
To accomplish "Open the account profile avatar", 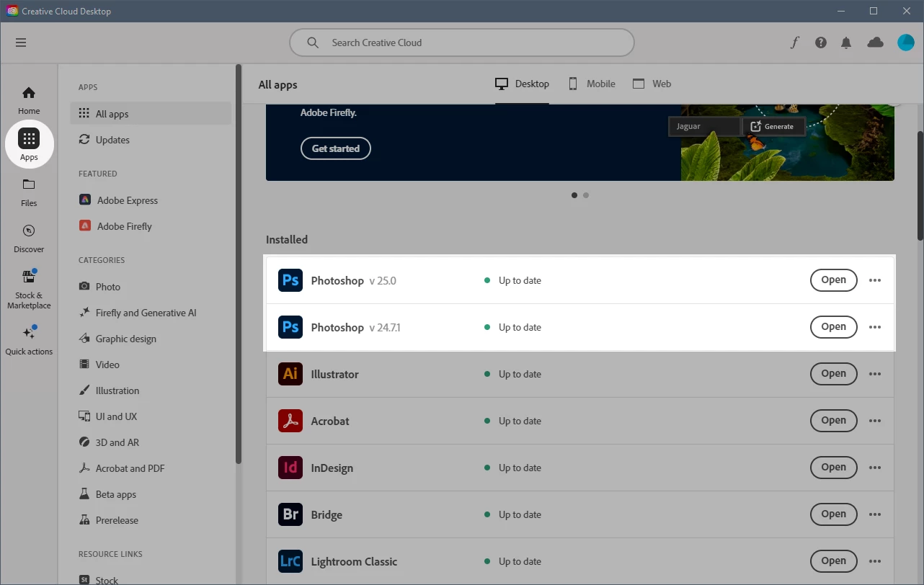I will [905, 43].
